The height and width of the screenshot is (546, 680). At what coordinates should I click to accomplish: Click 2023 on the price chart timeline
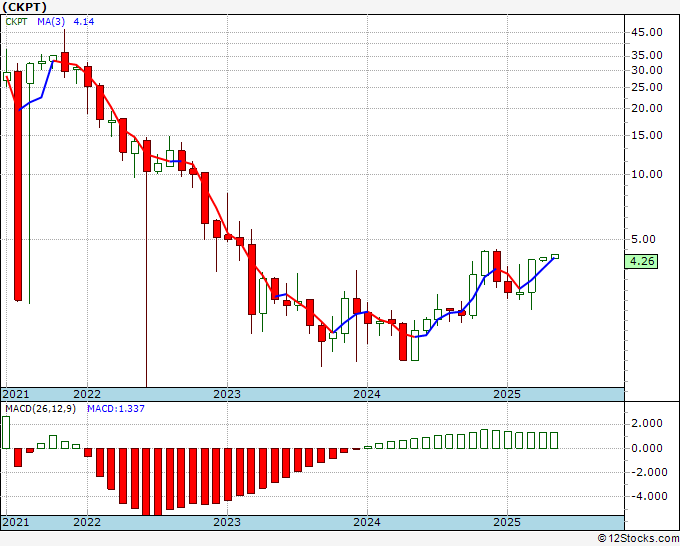[x=227, y=394]
